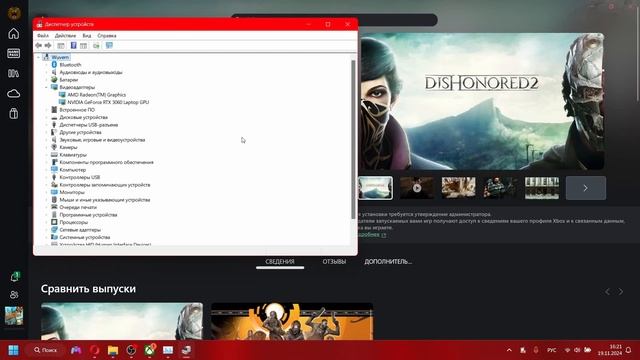Click left carousel arrow beside Сравнить выпуски
This screenshot has height=360, width=640.
click(x=607, y=291)
